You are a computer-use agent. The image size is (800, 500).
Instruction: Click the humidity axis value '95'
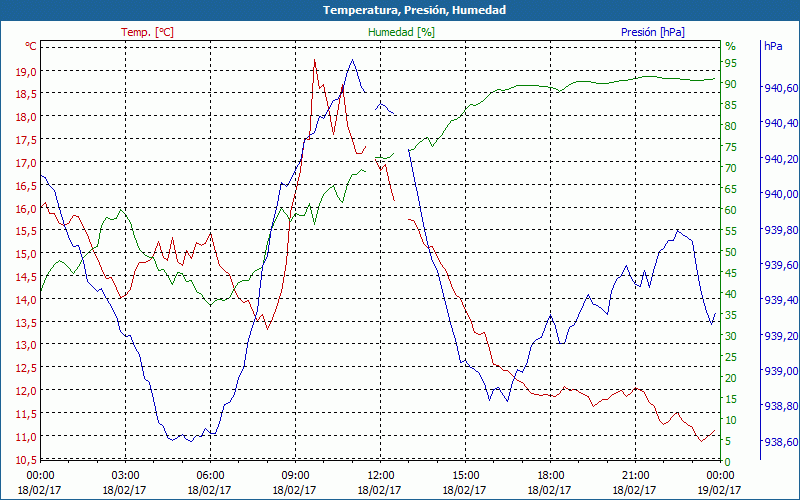[731, 63]
